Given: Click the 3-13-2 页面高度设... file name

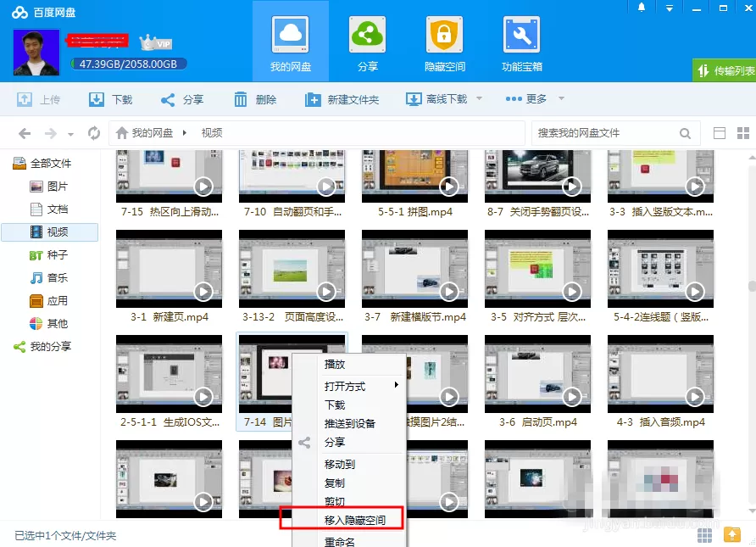Looking at the screenshot, I should (292, 317).
